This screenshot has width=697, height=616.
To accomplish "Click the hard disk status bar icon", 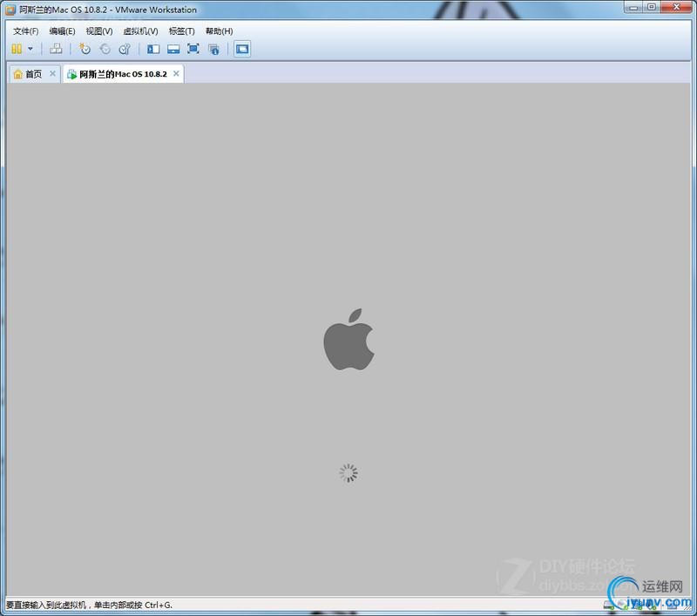I will 608,605.
